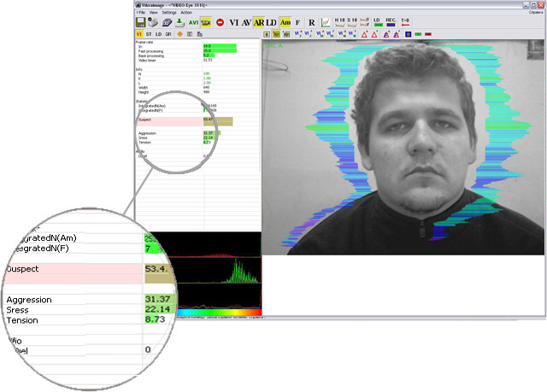This screenshot has width=547, height=392.
Task: Open the Settings menu
Action: (169, 13)
